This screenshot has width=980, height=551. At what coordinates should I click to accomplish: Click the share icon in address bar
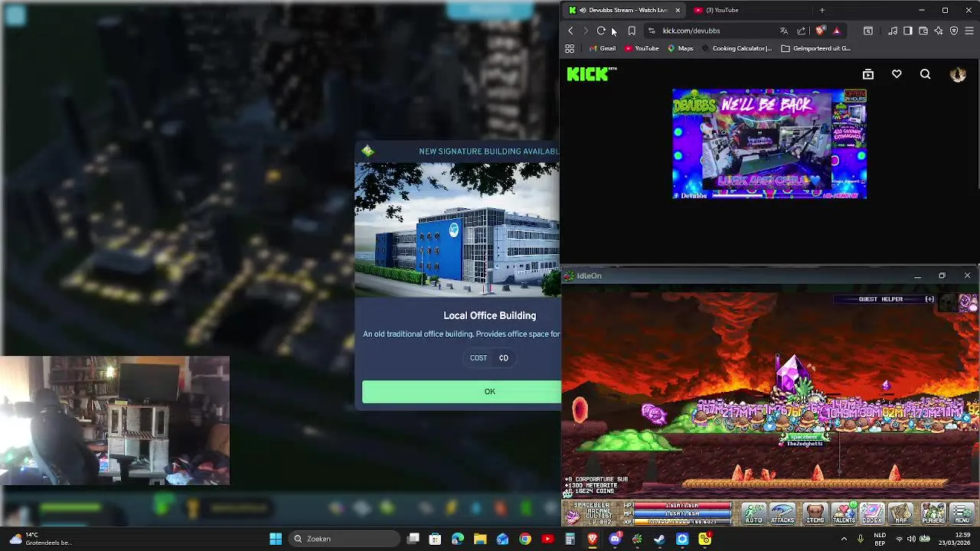click(x=801, y=31)
